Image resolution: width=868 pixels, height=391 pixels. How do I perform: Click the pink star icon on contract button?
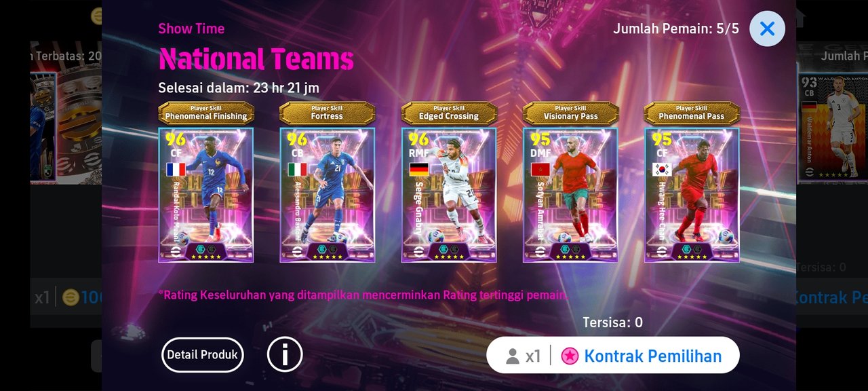point(570,356)
